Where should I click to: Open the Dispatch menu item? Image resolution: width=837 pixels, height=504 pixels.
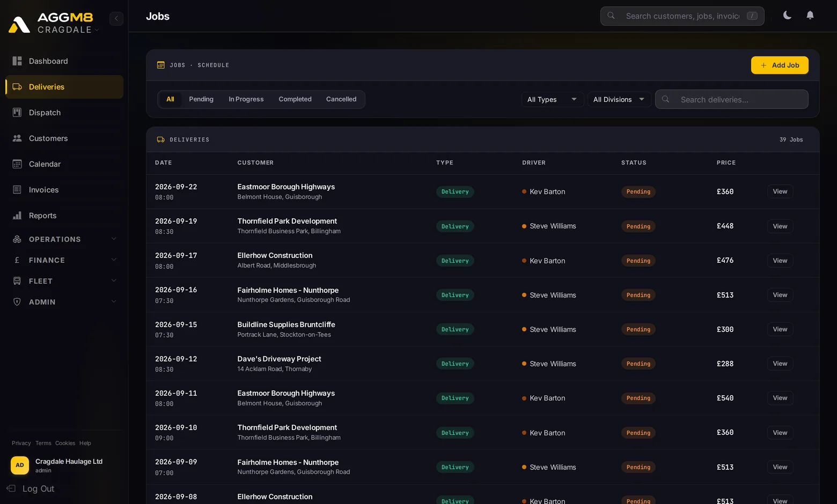[x=64, y=113]
